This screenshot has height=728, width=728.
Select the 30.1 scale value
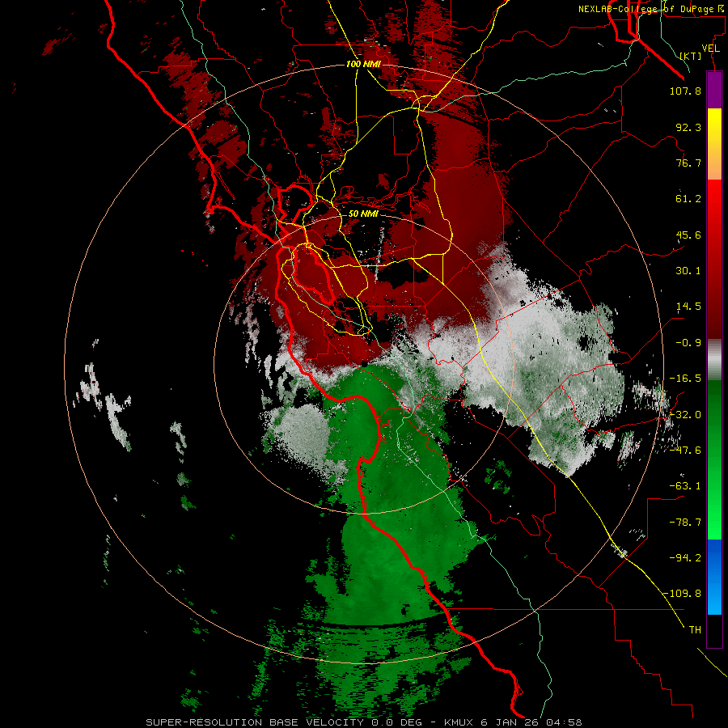click(688, 271)
